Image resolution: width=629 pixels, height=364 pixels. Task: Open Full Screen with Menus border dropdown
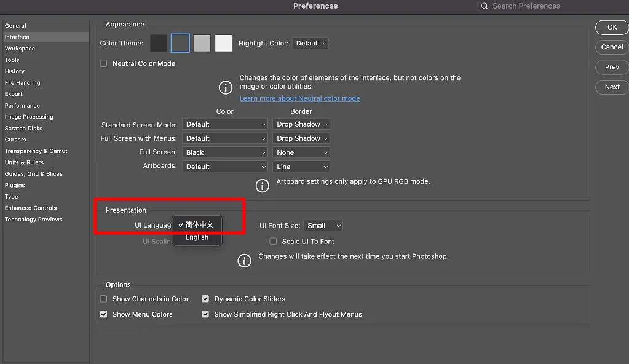click(x=301, y=138)
